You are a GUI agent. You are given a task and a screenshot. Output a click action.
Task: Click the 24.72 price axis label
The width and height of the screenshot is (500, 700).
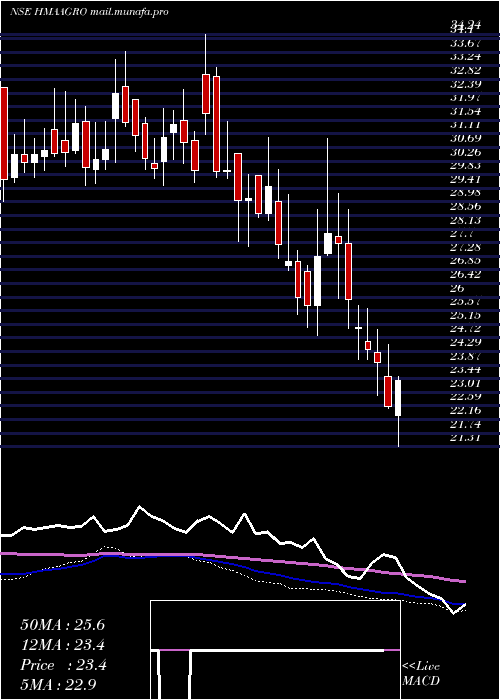point(465,329)
